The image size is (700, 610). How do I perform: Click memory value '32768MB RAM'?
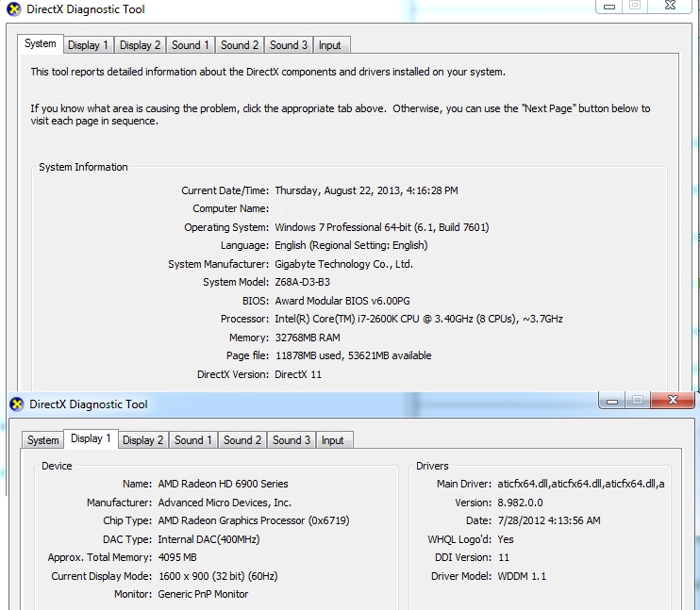[308, 338]
